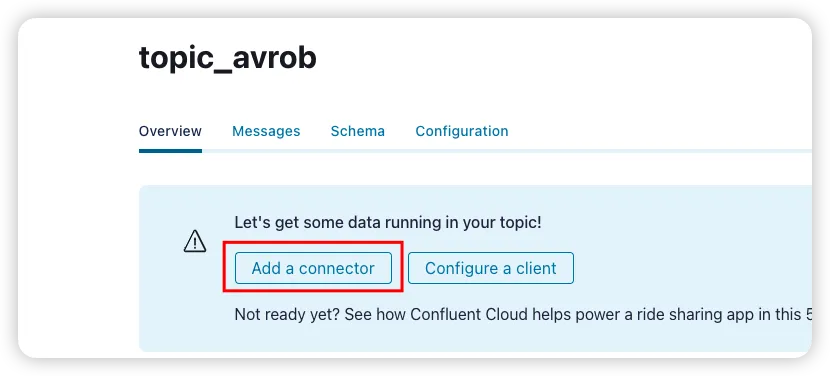Show the topic's Schema view
830x376 pixels.
[358, 131]
